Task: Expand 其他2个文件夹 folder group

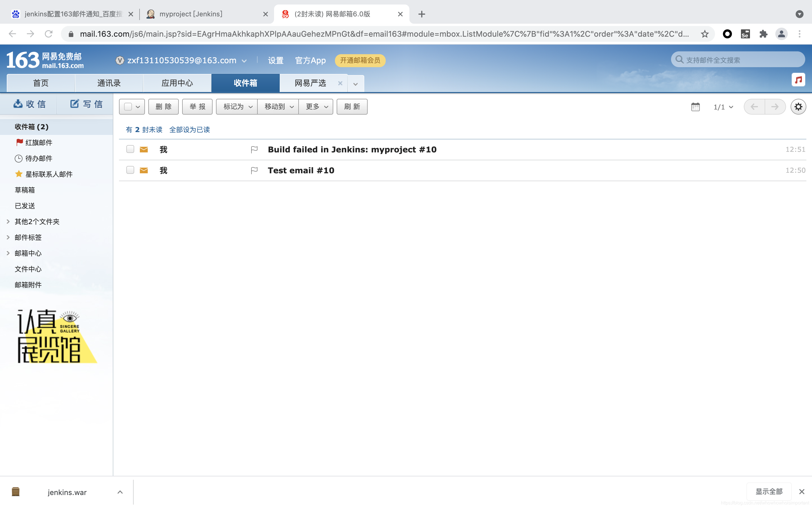Action: [8, 222]
